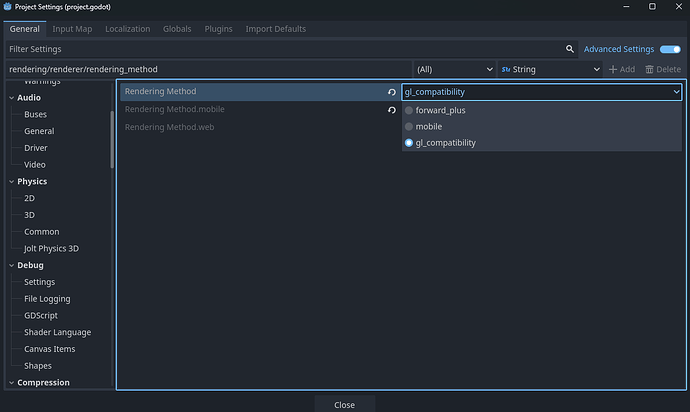Open the (All) feature filter dropdown
690x412 pixels.
[x=454, y=69]
